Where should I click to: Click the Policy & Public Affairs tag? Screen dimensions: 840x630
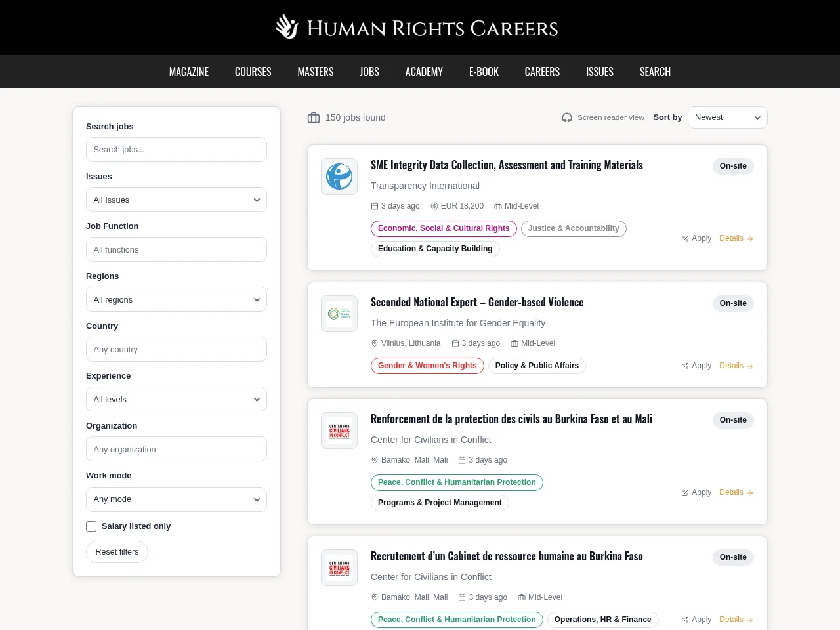pos(537,366)
